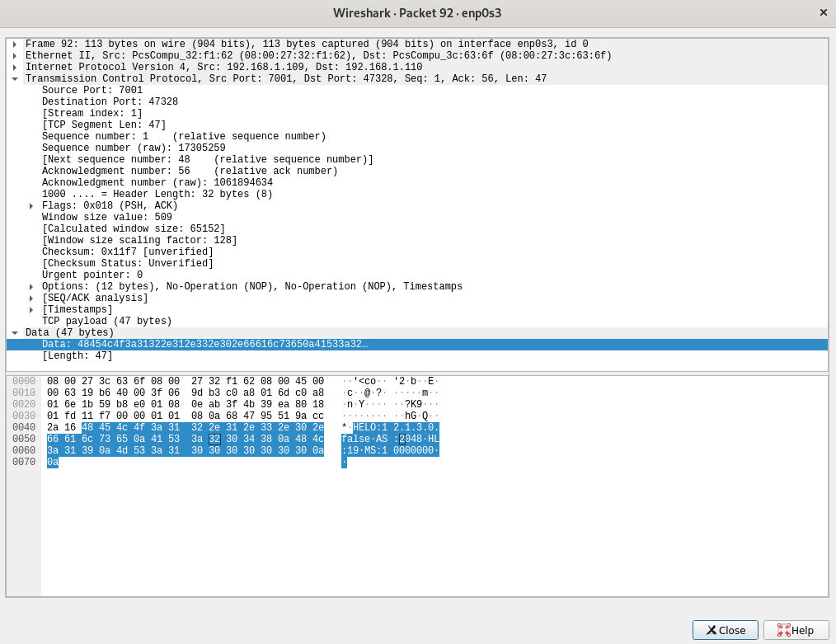
Task: Click hex offset 0020 in byte pane
Action: click(x=24, y=404)
